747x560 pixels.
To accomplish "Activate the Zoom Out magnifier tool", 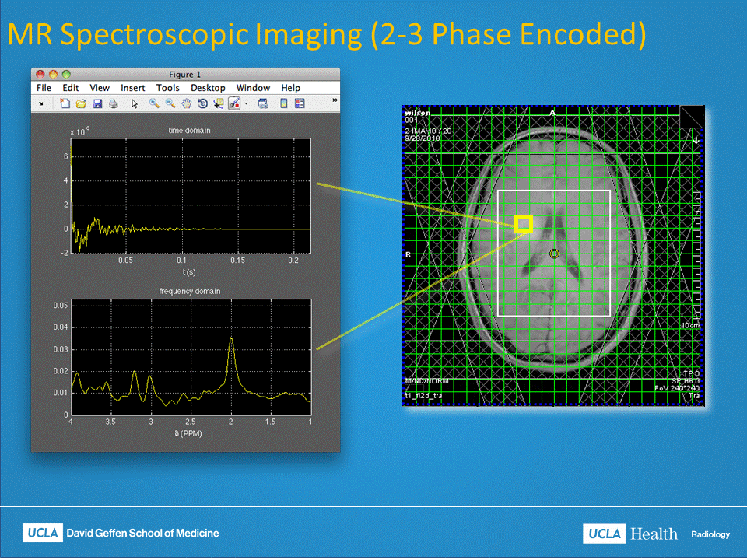I will [x=170, y=103].
